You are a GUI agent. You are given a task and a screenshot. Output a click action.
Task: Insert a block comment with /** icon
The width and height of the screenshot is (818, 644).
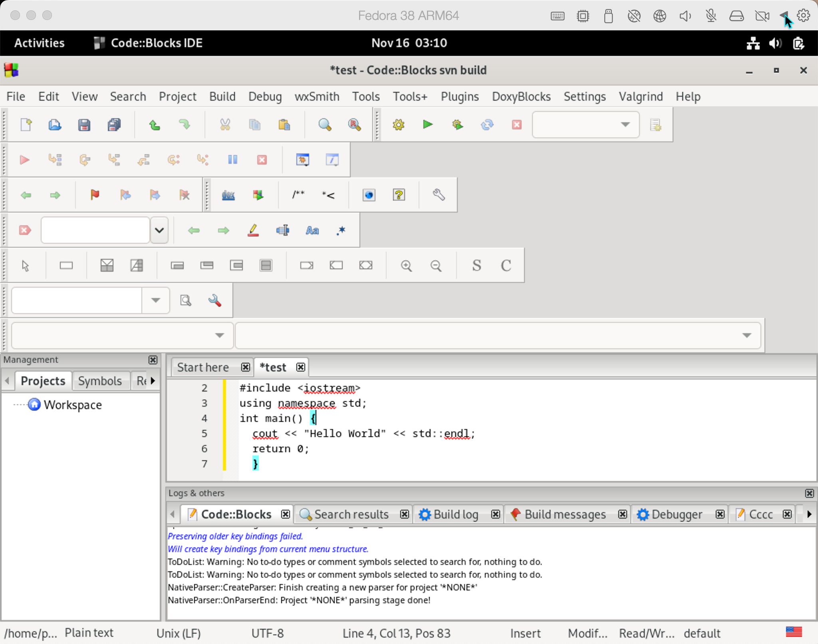point(298,195)
